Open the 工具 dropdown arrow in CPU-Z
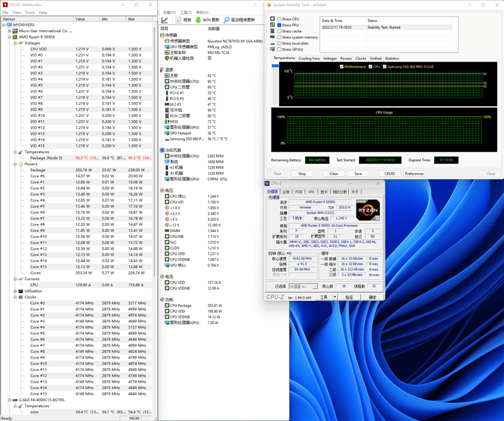Image resolution: width=504 pixels, height=421 pixels. tap(335, 297)
